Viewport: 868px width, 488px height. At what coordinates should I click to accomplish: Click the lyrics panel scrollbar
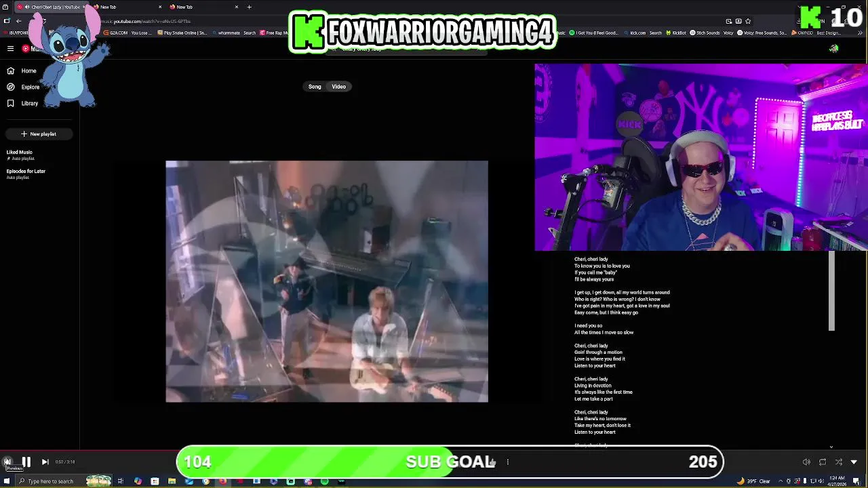[x=831, y=291]
